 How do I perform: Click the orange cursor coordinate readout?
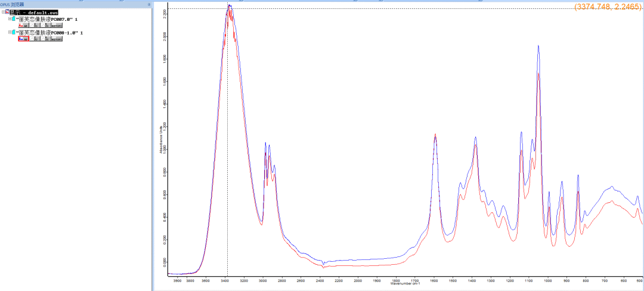[608, 7]
